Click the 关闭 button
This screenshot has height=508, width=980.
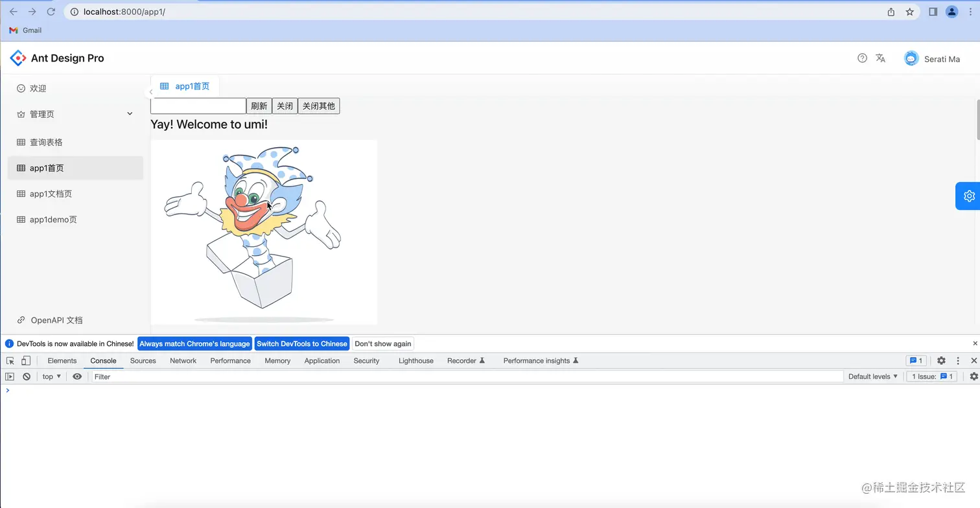click(x=285, y=106)
